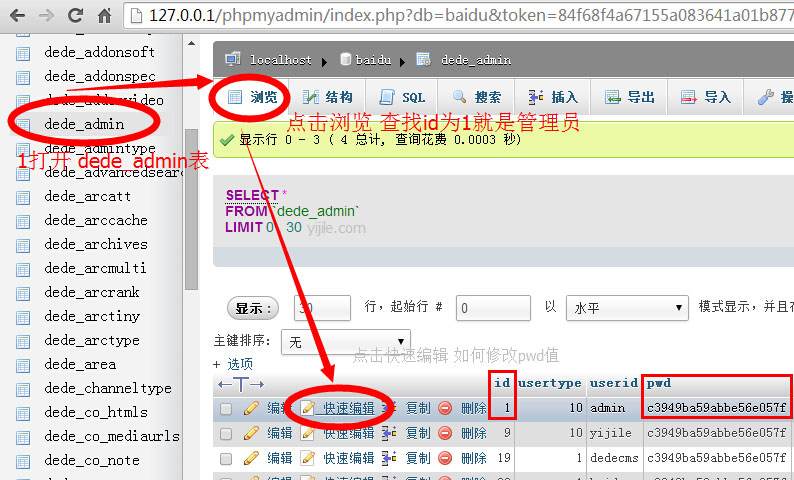Click the localhost server icon in breadcrumb
This screenshot has width=794, height=480.
232,59
